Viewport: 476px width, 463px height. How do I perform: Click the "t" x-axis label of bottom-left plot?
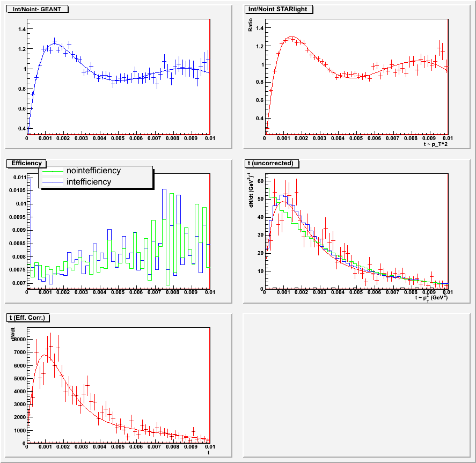tap(208, 453)
